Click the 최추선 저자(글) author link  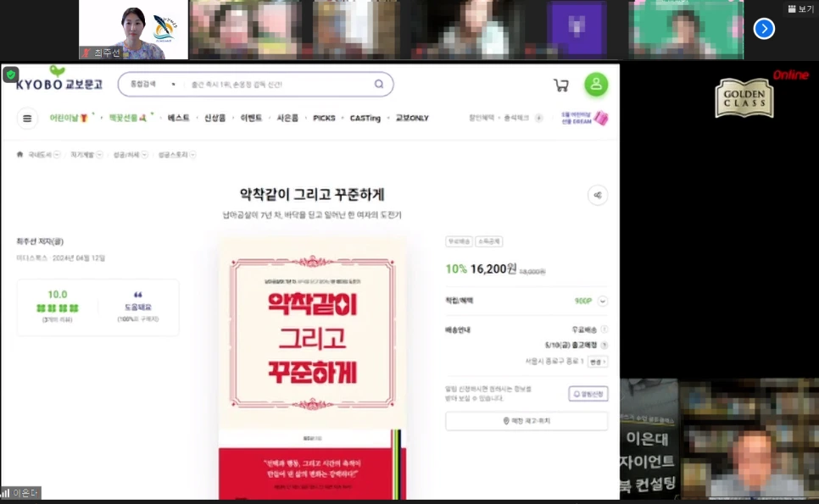click(x=40, y=241)
